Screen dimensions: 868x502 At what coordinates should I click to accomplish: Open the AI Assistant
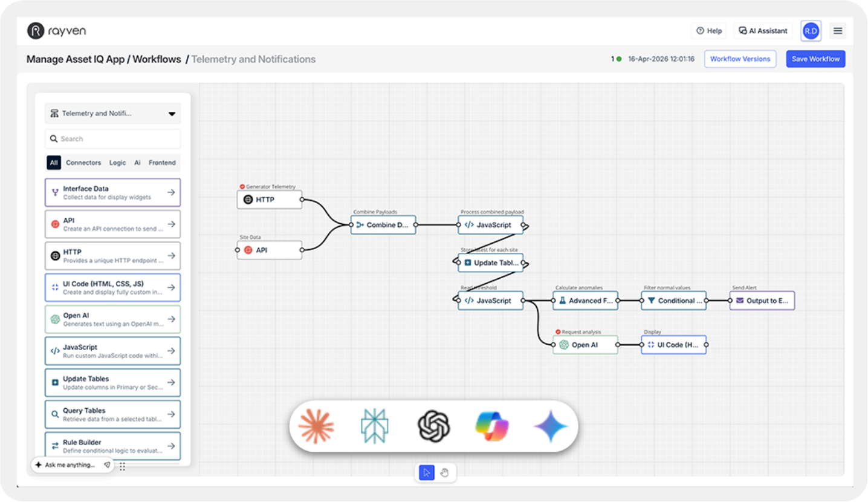pos(763,31)
